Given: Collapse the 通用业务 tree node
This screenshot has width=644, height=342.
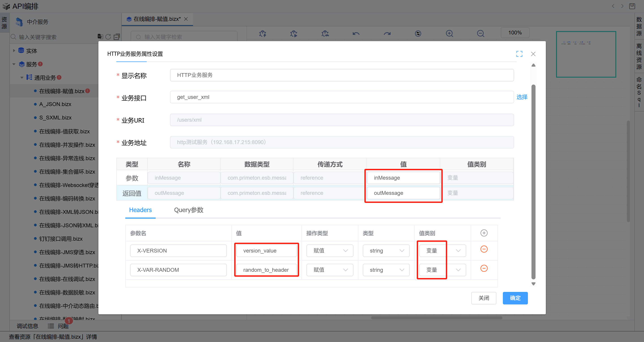Looking at the screenshot, I should tap(22, 77).
